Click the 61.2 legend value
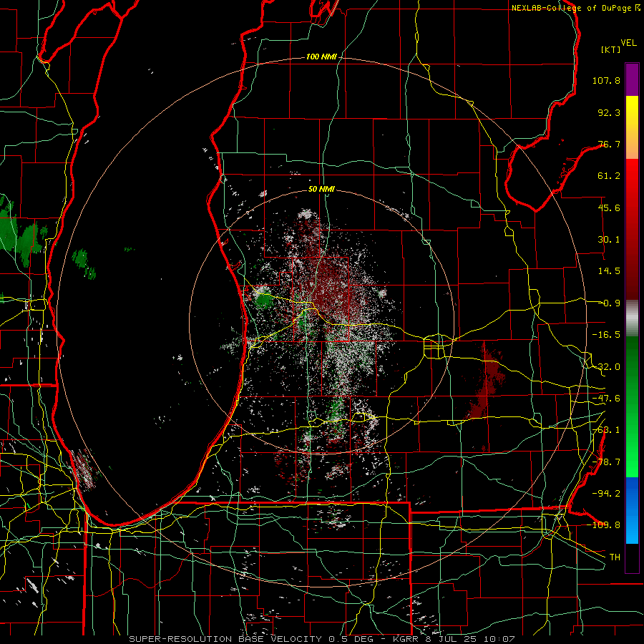 pos(609,176)
